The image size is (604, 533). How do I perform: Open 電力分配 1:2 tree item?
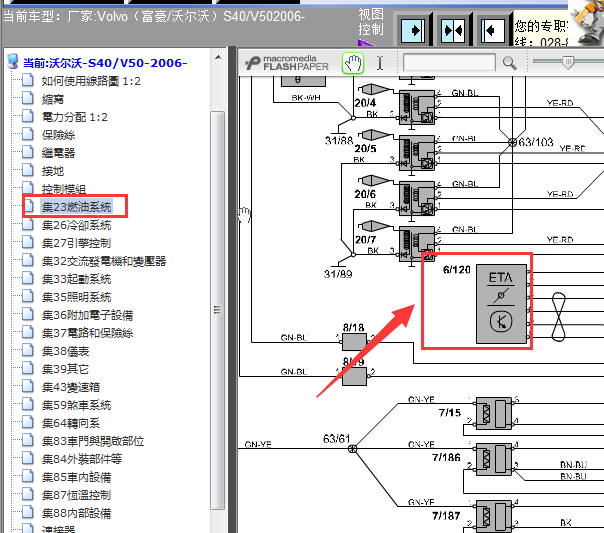[74, 117]
